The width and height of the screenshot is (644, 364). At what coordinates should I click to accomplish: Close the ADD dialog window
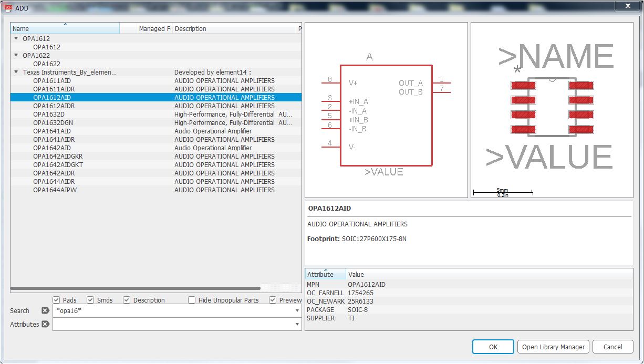tap(628, 6)
